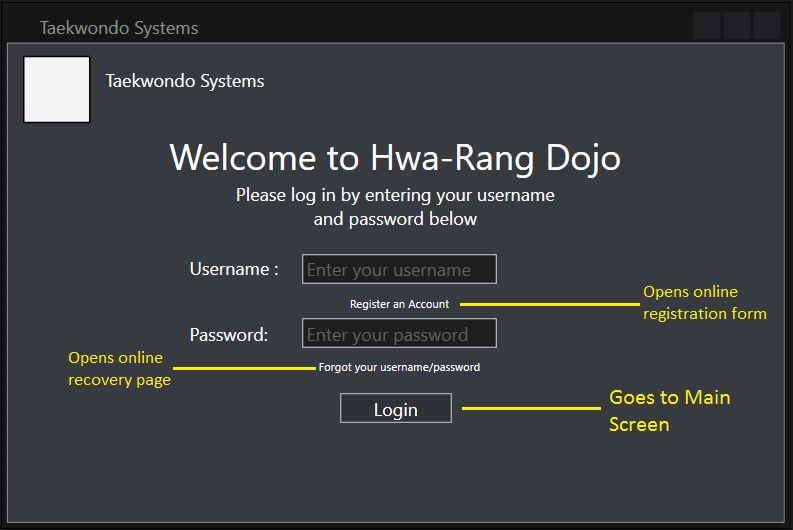Click the yellow line beside the Login button
Image resolution: width=793 pixels, height=530 pixels.
click(x=530, y=408)
